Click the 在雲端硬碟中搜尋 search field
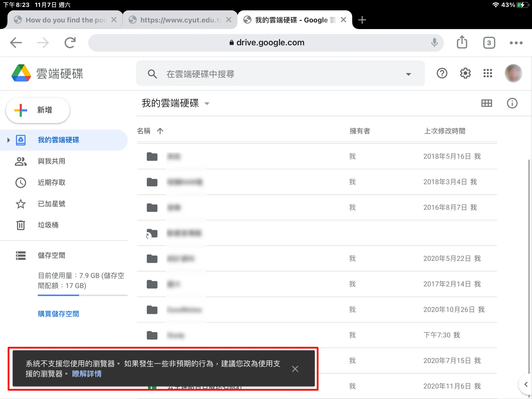532x399 pixels. click(281, 74)
